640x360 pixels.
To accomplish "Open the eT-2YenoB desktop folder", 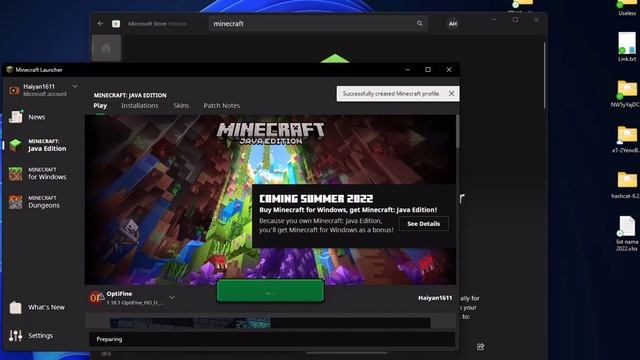I will [x=627, y=139].
